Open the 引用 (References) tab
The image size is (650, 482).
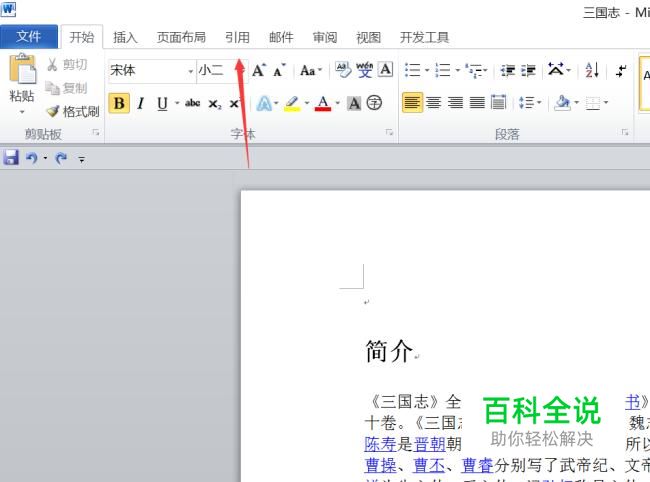click(237, 37)
